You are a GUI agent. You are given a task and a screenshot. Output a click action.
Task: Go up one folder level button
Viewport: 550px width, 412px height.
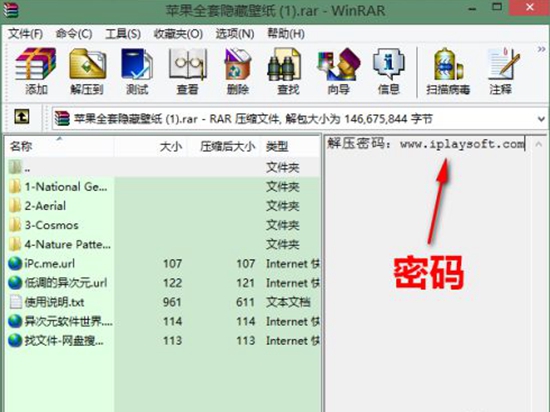click(x=22, y=117)
